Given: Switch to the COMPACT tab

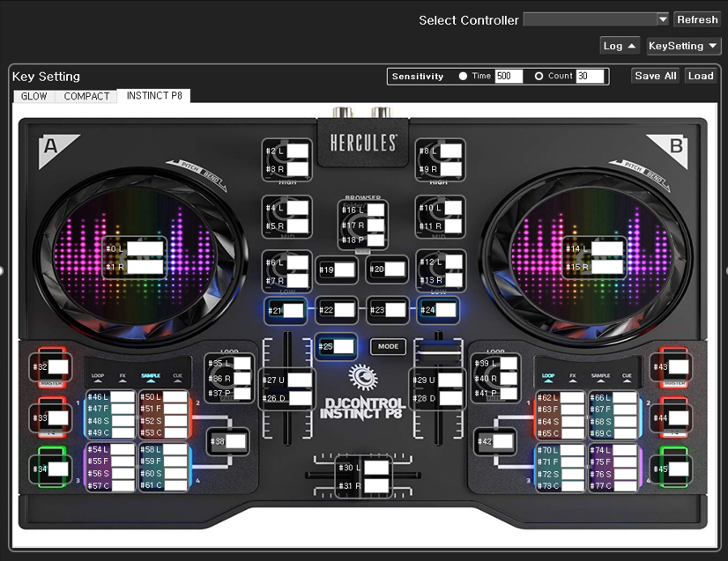Looking at the screenshot, I should tap(86, 96).
